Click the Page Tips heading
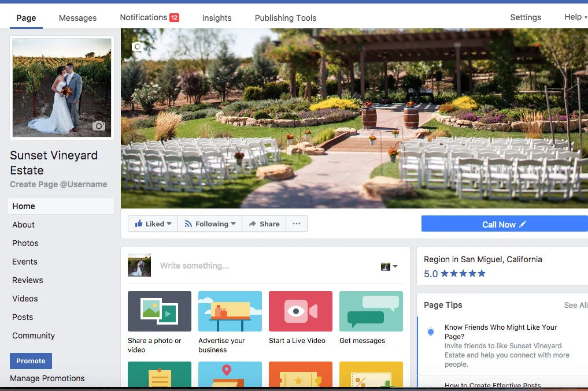The image size is (588, 391). coord(443,305)
